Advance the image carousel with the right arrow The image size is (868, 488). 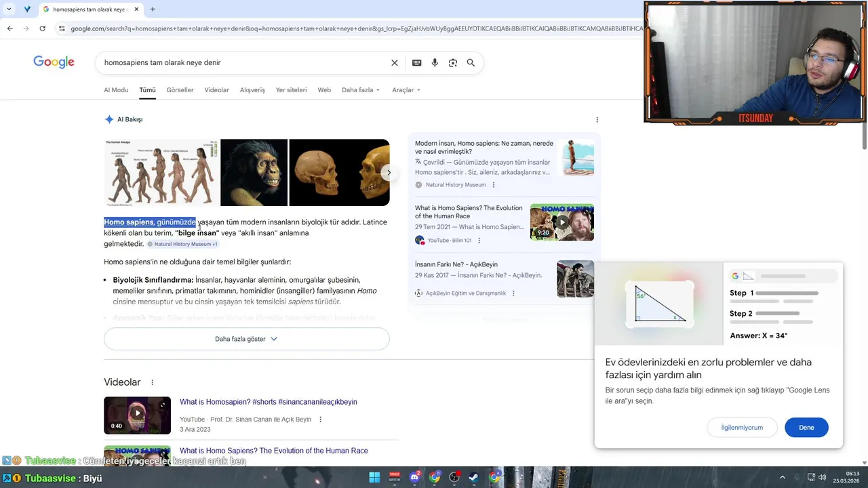pyautogui.click(x=389, y=172)
